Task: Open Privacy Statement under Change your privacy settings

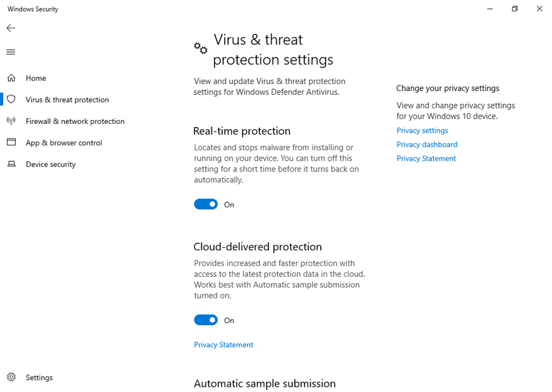Action: click(426, 158)
